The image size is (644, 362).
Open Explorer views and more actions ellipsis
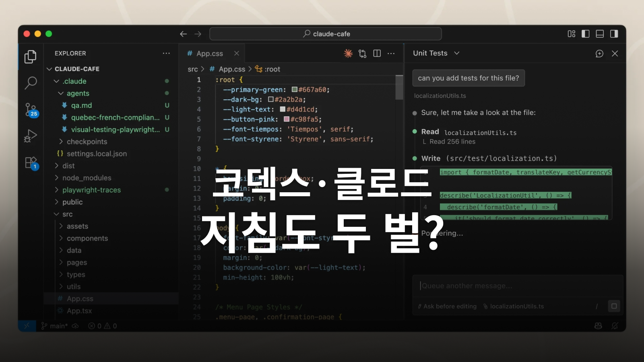166,53
